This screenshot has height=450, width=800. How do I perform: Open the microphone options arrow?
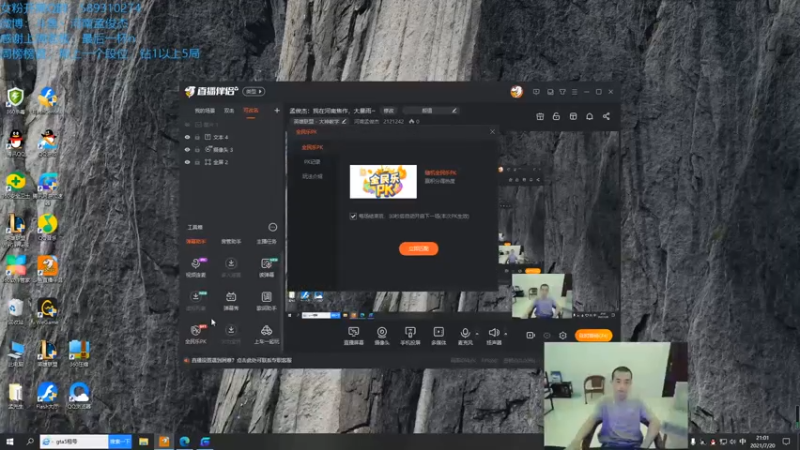point(477,334)
